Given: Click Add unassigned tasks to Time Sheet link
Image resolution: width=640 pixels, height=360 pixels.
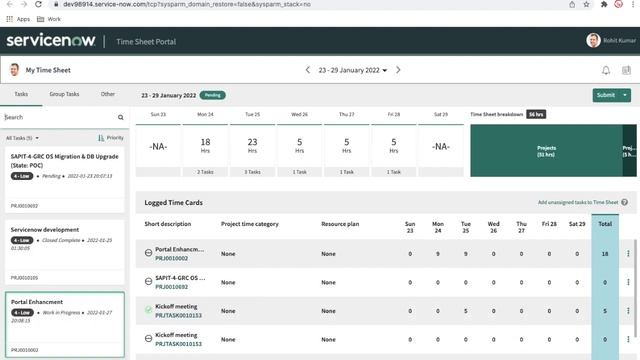Looking at the screenshot, I should tap(578, 202).
